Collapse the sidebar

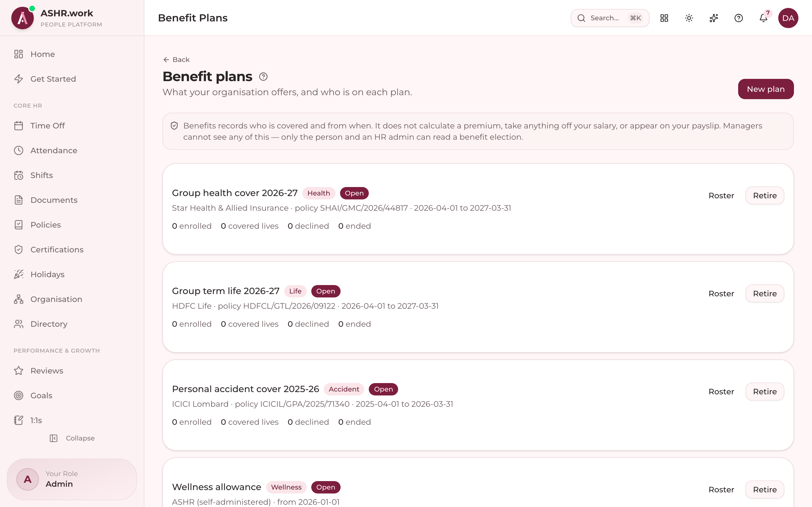pos(72,438)
